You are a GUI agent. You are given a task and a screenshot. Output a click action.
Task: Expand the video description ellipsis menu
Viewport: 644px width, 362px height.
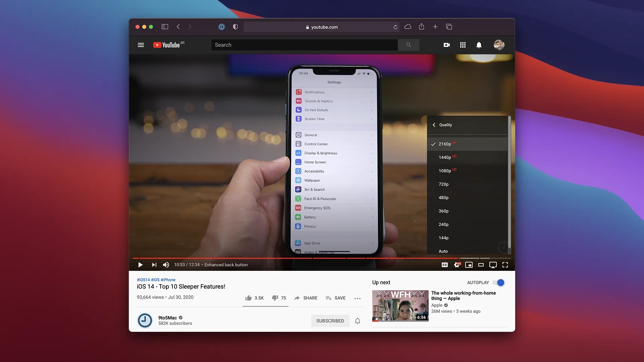click(357, 298)
